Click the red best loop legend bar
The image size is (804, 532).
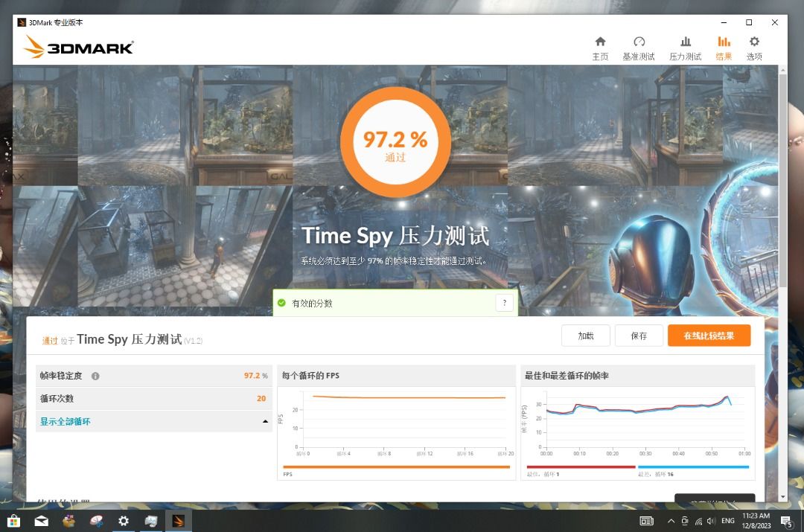(x=581, y=467)
